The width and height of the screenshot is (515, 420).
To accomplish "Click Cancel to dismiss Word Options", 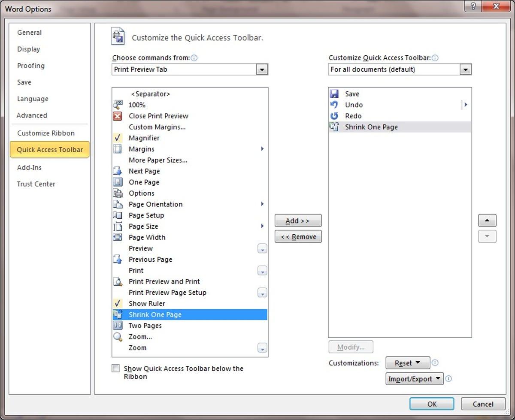I will [x=483, y=404].
